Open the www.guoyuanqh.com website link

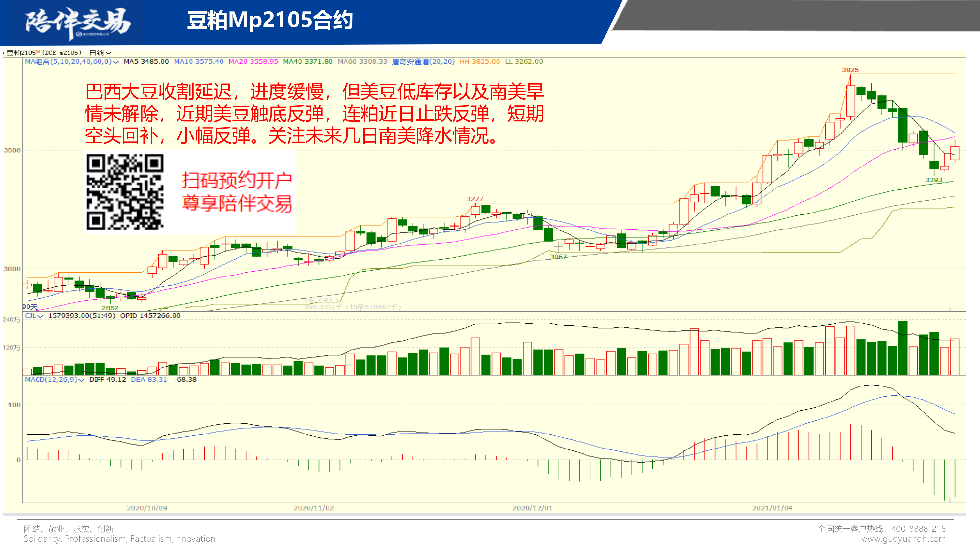coord(903,539)
